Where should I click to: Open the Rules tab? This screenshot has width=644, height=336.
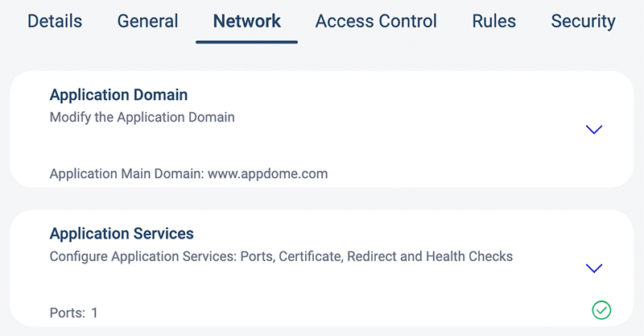pyautogui.click(x=493, y=22)
